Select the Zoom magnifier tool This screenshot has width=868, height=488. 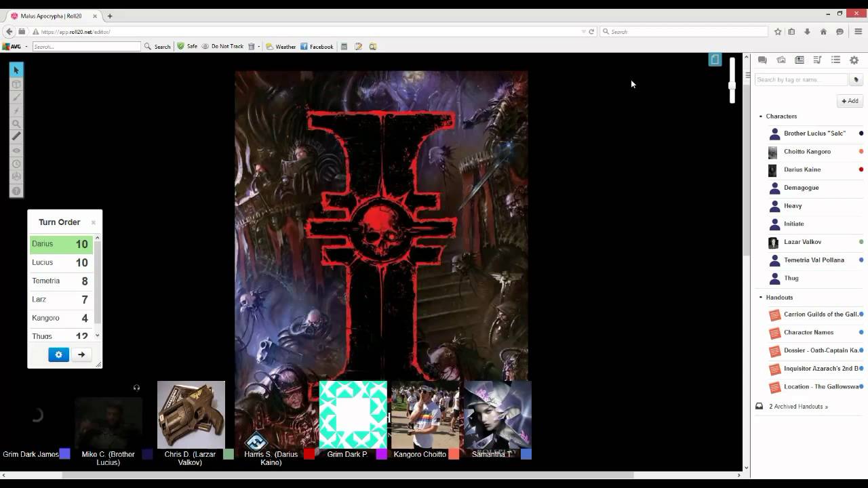coord(16,123)
